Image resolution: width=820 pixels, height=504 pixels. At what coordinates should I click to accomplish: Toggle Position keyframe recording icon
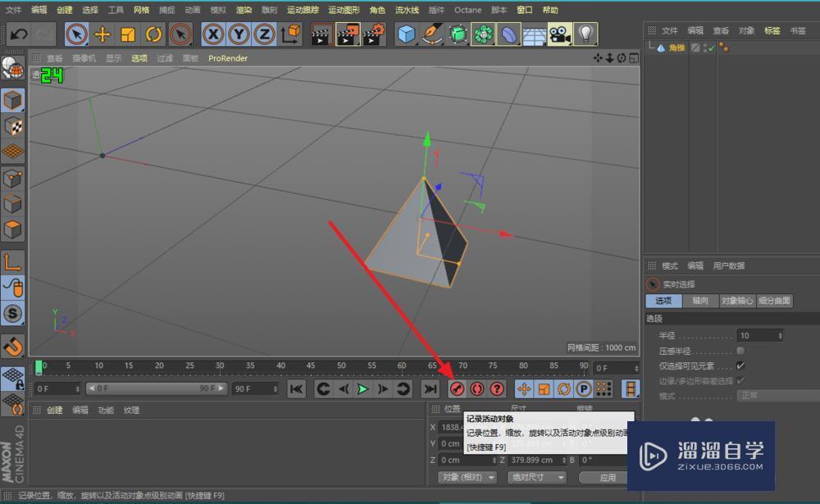(x=524, y=389)
